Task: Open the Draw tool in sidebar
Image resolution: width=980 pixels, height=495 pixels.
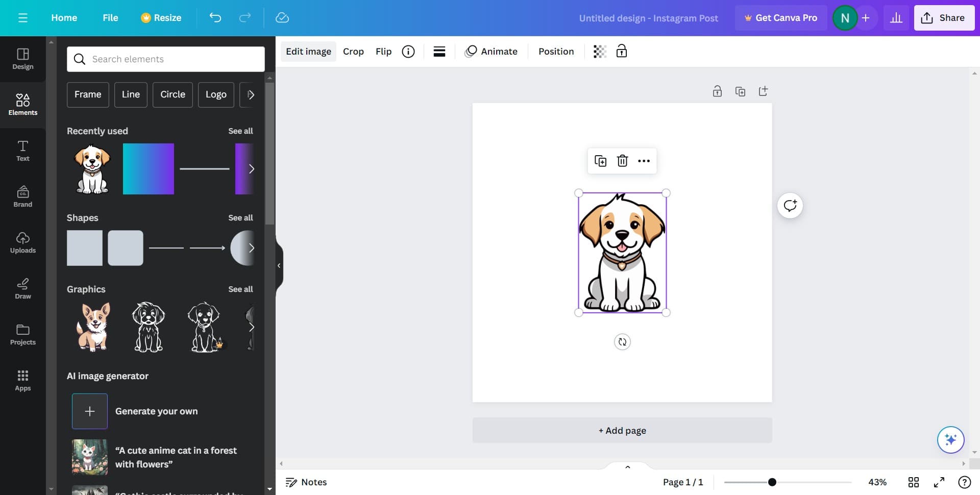Action: tap(23, 288)
